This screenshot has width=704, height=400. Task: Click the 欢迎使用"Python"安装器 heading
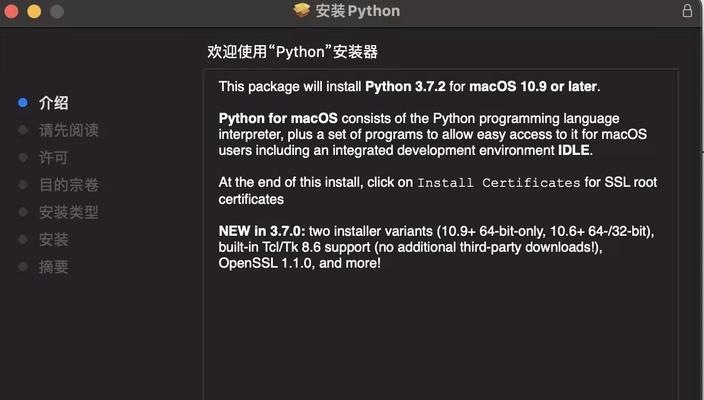pos(292,52)
